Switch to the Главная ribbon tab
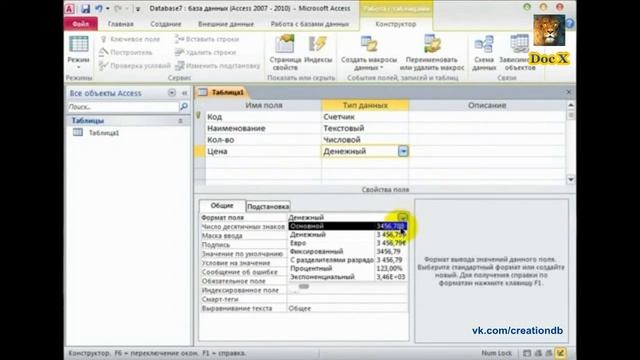The image size is (640, 360). [120, 24]
